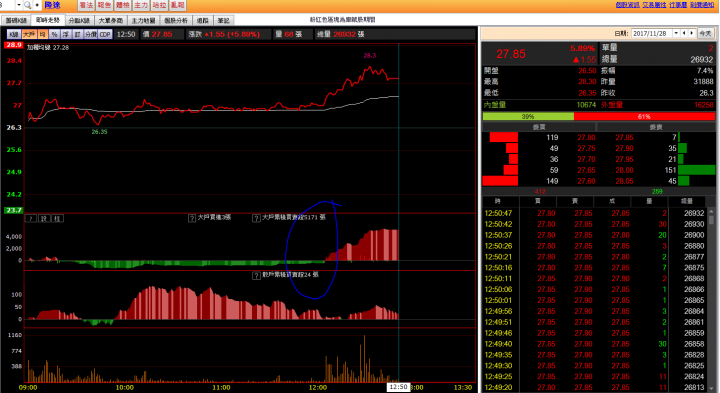Toggle the button between 浮 and 分價

[x=78, y=34]
